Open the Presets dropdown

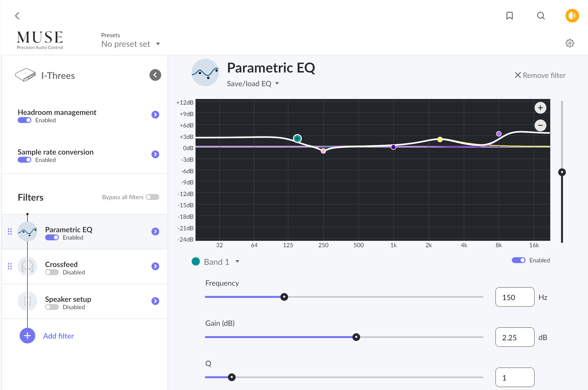click(x=130, y=44)
